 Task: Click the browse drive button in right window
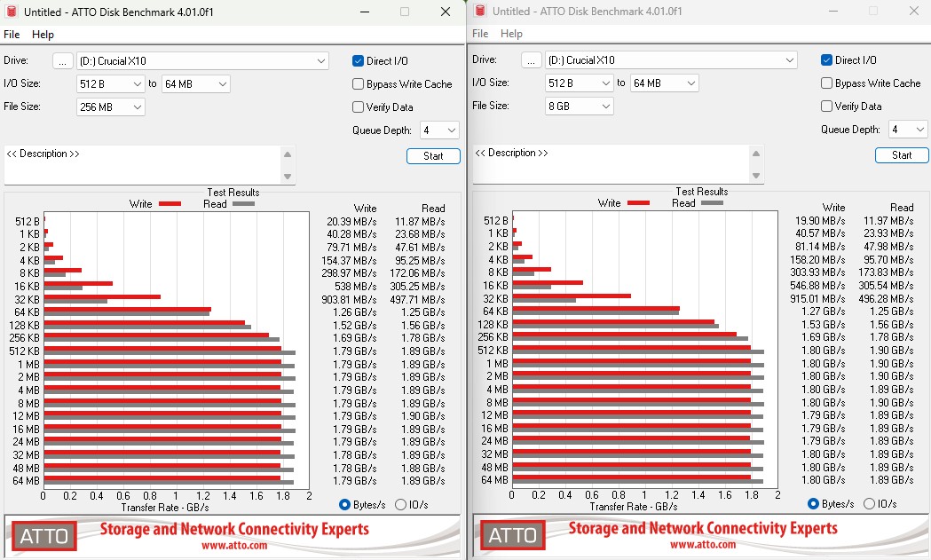pos(531,60)
